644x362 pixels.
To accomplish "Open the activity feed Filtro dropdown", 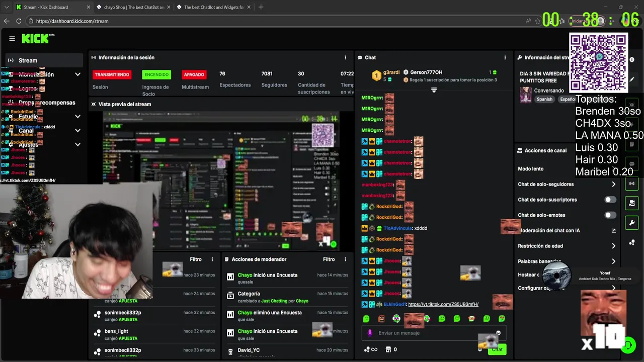I will (196, 259).
